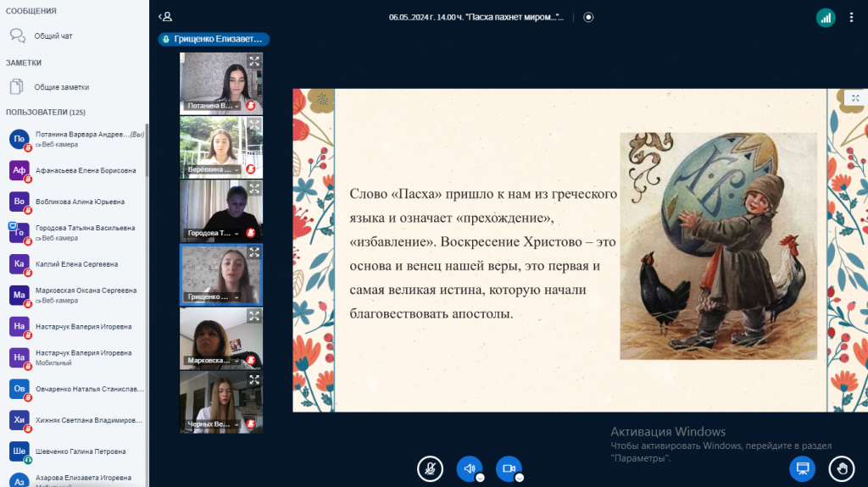Open audio device options arrow

click(x=480, y=479)
